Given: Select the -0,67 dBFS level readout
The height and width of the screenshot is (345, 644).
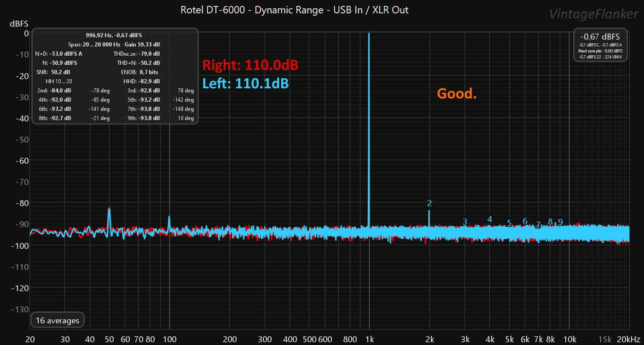Looking at the screenshot, I should [x=600, y=36].
